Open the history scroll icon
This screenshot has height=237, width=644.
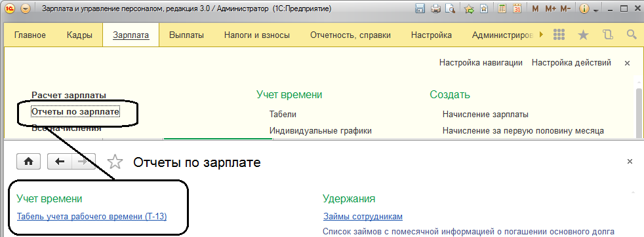[x=607, y=35]
